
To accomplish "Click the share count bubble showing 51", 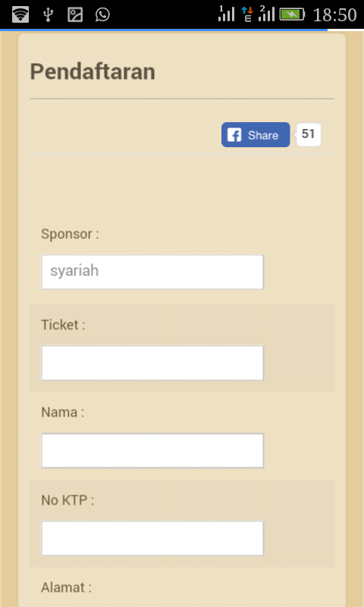I will click(x=309, y=134).
